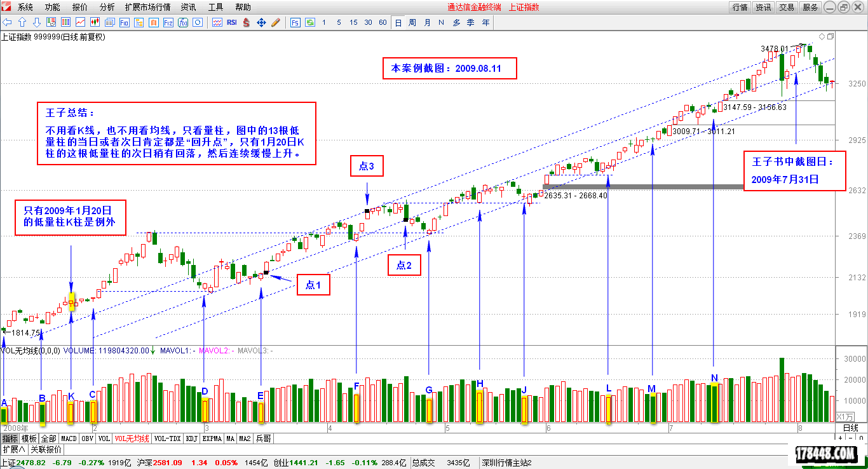The image size is (868, 469).
Task: Click the down arrow toolbar icon
Action: (37, 22)
